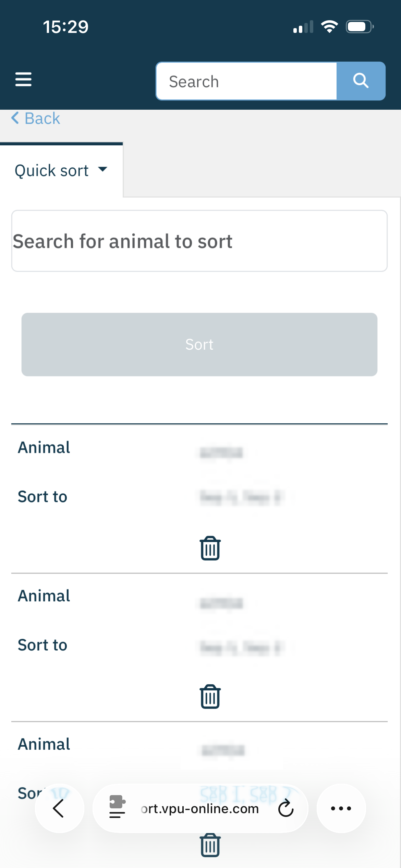
Task: Tap the battery indicator icon
Action: pyautogui.click(x=359, y=27)
